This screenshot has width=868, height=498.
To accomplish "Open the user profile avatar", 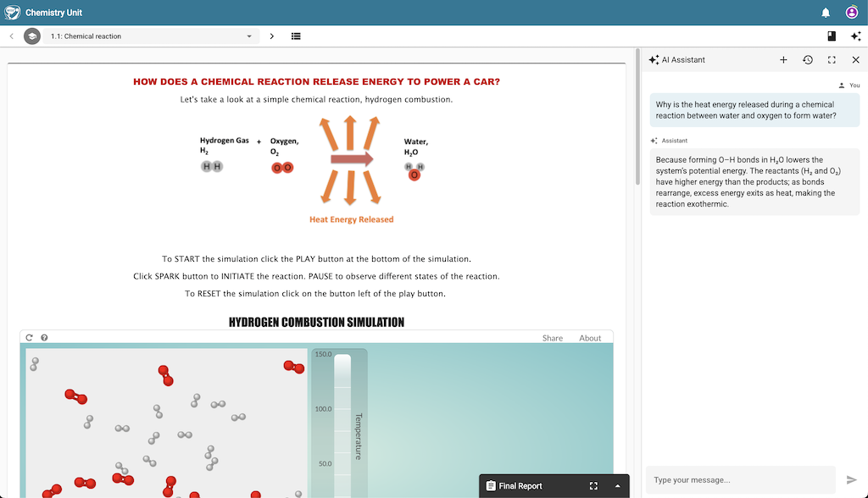I will point(852,13).
